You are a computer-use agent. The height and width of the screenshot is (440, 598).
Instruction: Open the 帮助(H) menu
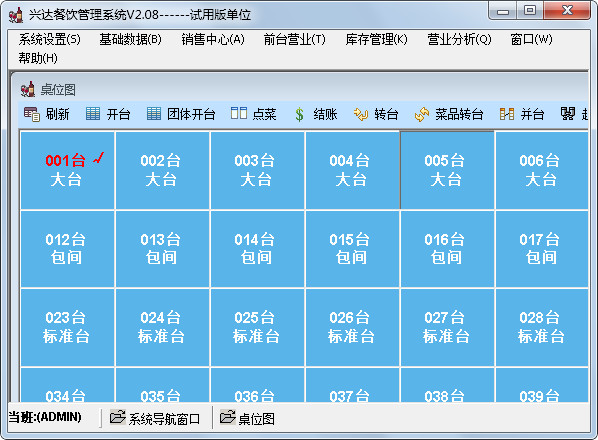pyautogui.click(x=38, y=58)
